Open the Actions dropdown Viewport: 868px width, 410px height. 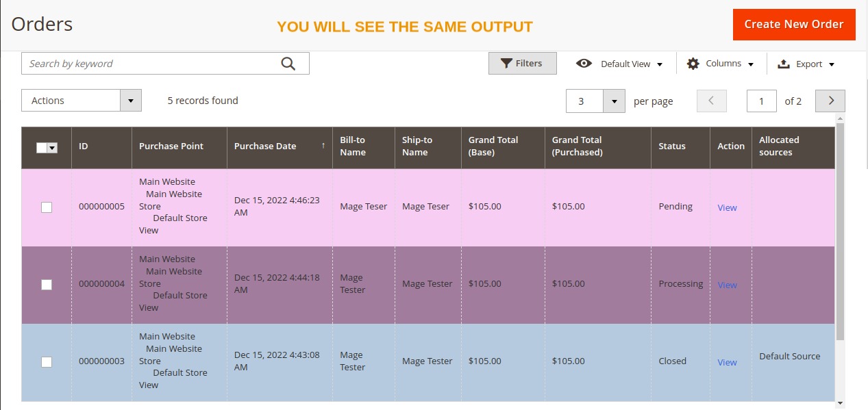81,100
